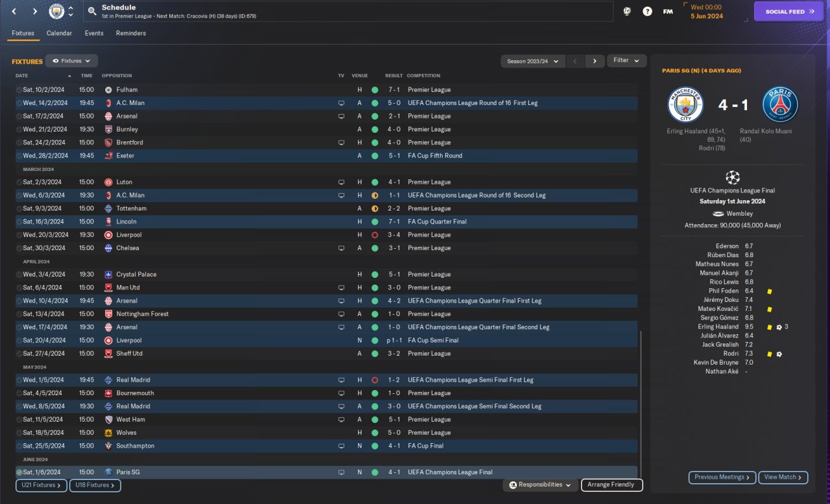Sort by the Date column header

(22, 76)
